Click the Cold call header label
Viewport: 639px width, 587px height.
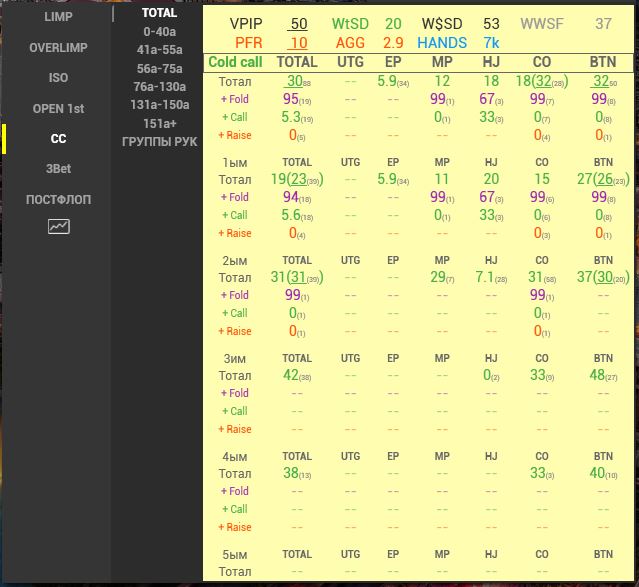click(x=235, y=62)
